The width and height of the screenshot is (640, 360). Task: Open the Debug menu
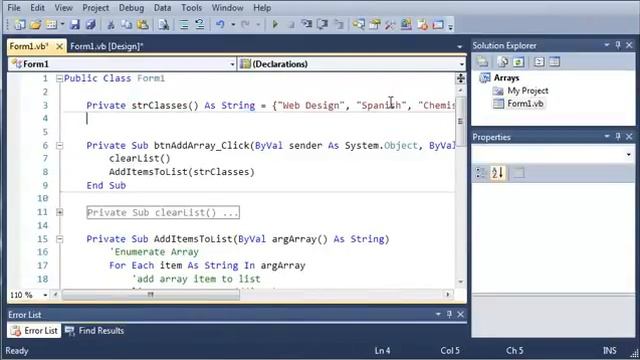[131, 8]
